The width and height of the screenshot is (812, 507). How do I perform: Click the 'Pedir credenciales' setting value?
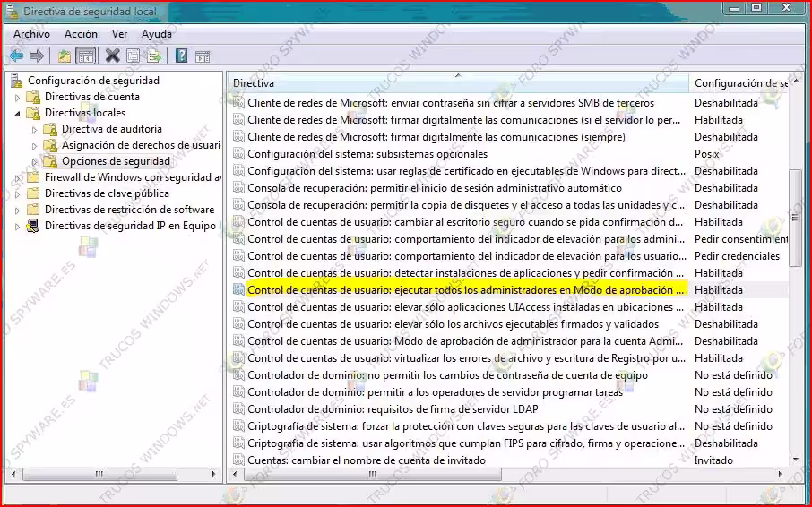737,256
